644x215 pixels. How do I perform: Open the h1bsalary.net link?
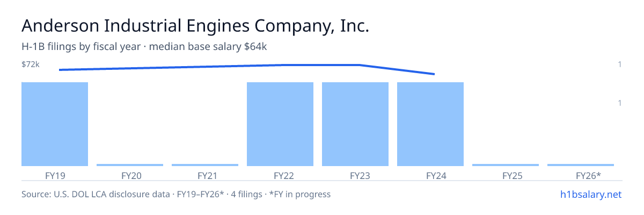point(590,194)
